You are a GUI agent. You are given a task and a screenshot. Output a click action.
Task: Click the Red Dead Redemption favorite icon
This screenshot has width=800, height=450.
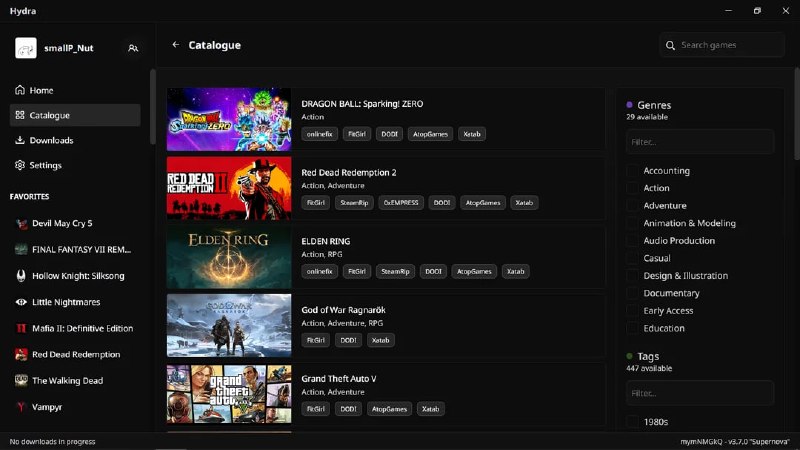point(21,355)
